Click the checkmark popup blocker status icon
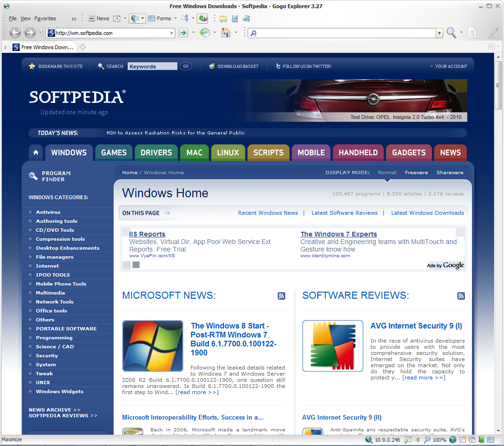This screenshot has width=504, height=446. [407, 439]
